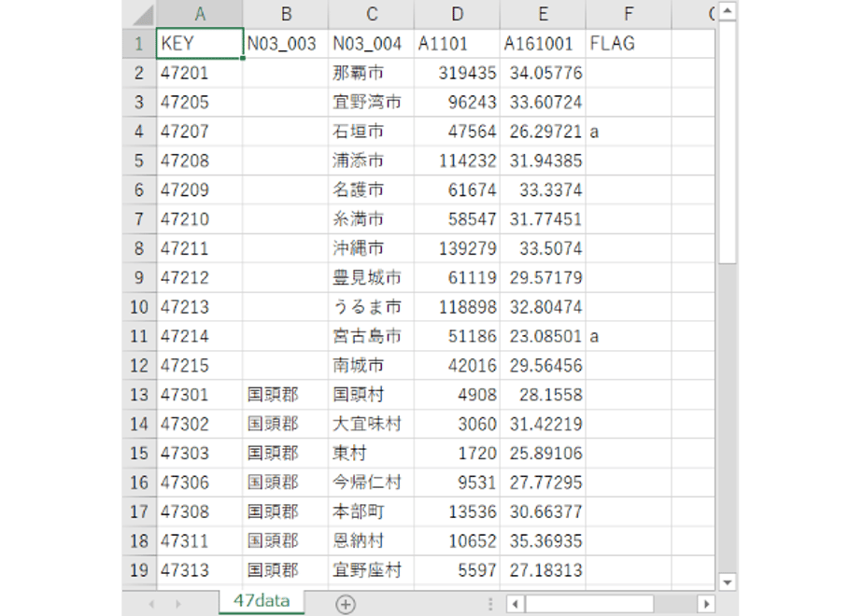Select cell with うるま市
The width and height of the screenshot is (863, 616).
pos(372,307)
